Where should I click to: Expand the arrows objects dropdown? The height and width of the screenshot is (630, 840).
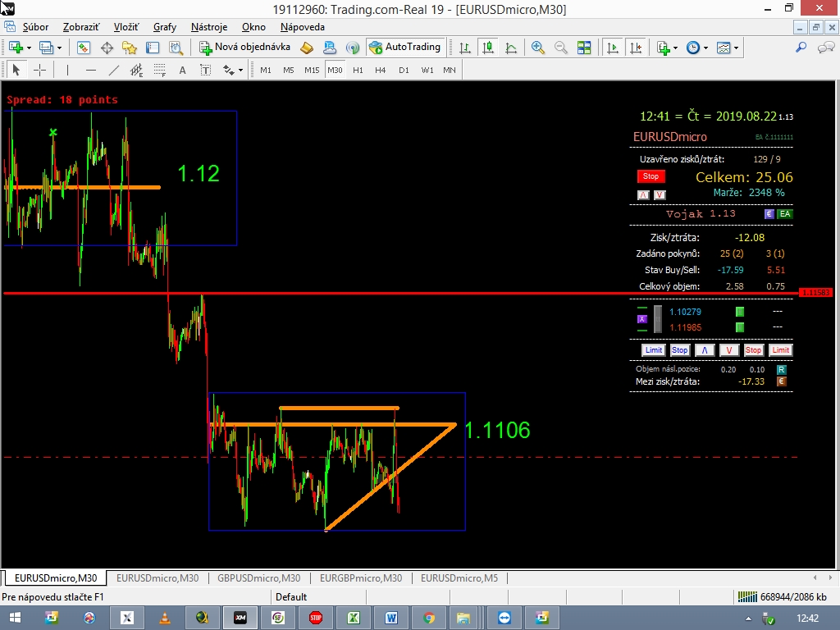click(240, 71)
